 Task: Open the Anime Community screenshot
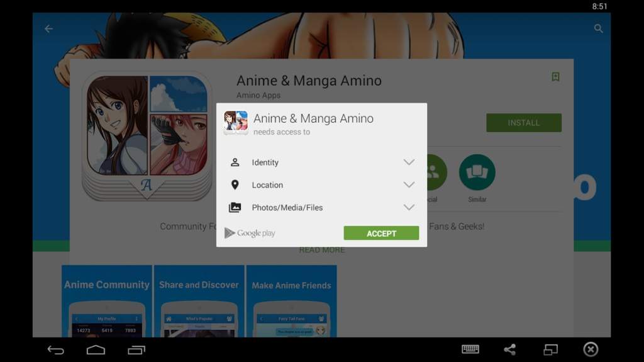coord(107,301)
